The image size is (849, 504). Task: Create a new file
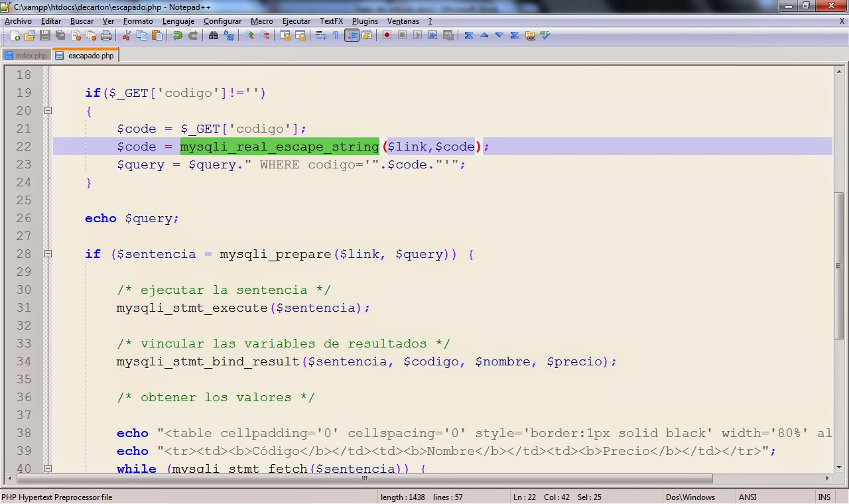pos(15,35)
